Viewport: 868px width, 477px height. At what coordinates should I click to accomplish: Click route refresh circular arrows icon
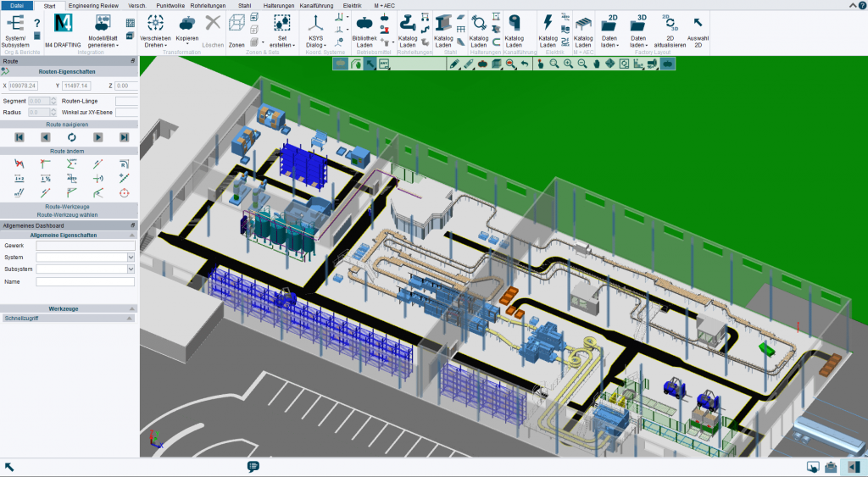click(x=71, y=137)
